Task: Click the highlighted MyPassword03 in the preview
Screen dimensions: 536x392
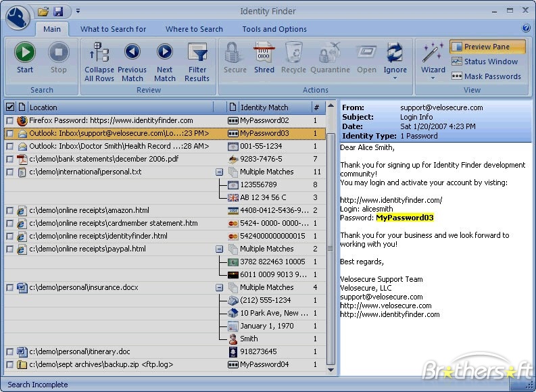Action: 405,218
